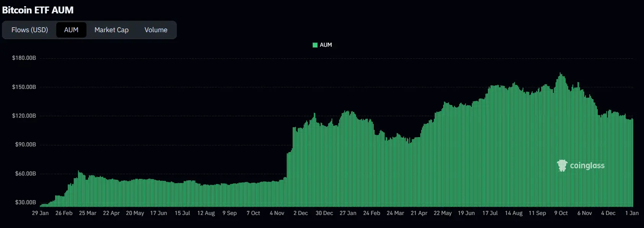Click the coinglass logo icon
644x228 pixels.
click(x=562, y=166)
